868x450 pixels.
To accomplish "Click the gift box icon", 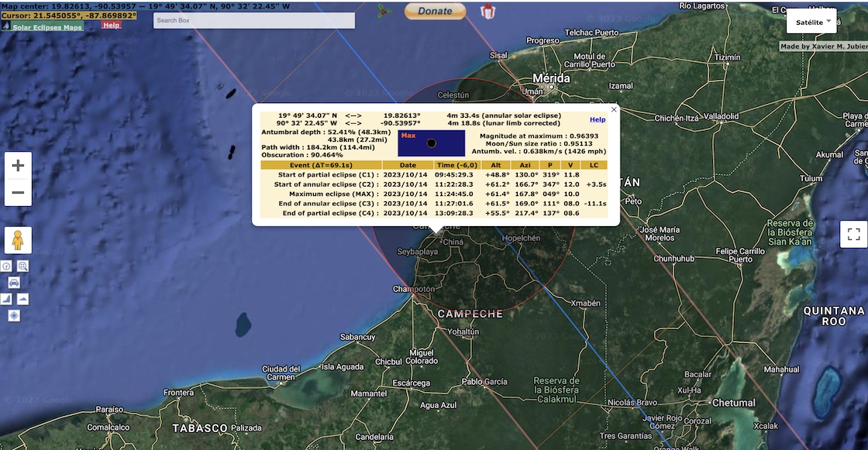I will (x=487, y=11).
